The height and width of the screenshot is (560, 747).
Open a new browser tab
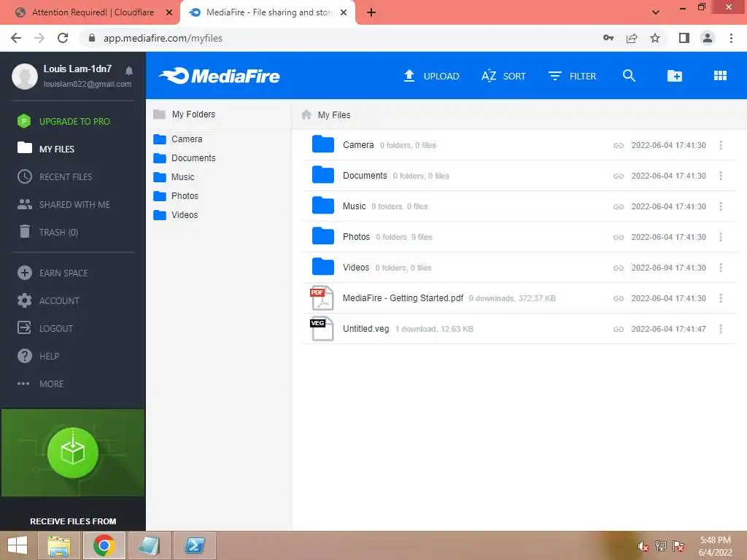coord(371,12)
